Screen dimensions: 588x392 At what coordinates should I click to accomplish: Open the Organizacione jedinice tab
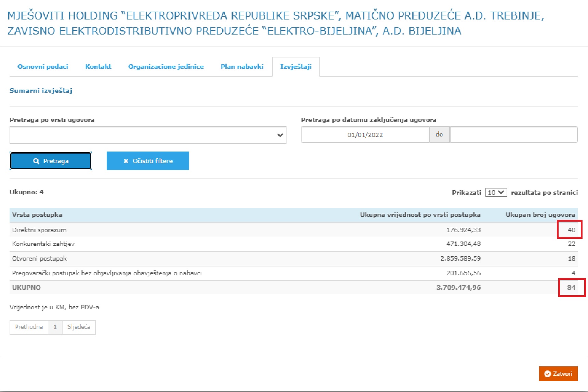point(166,67)
